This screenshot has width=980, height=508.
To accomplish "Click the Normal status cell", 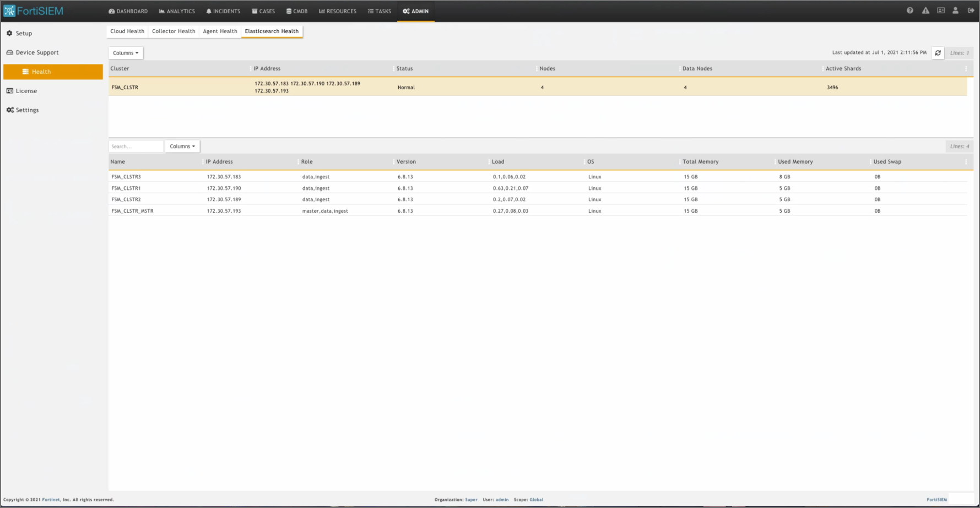I will tap(406, 87).
